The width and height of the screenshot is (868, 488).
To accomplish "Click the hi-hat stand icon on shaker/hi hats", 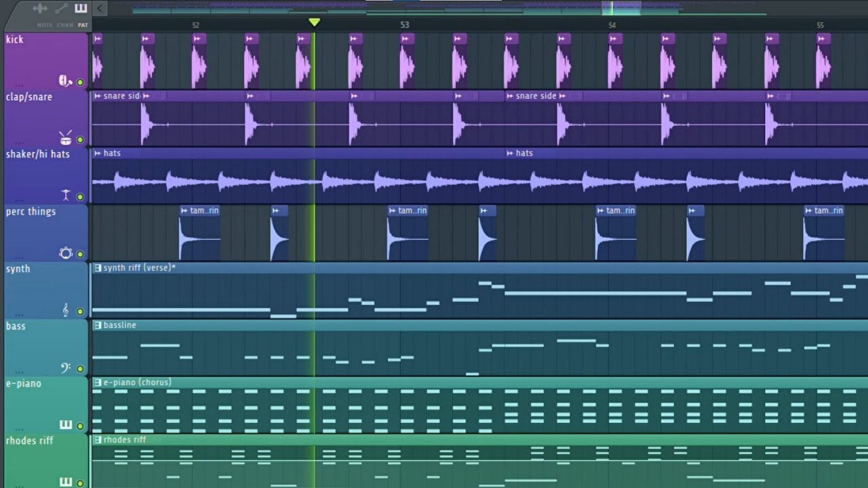I will 66,196.
